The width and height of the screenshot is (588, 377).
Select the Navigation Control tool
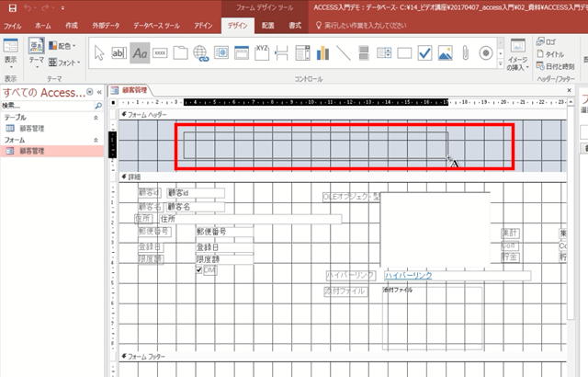tap(242, 53)
